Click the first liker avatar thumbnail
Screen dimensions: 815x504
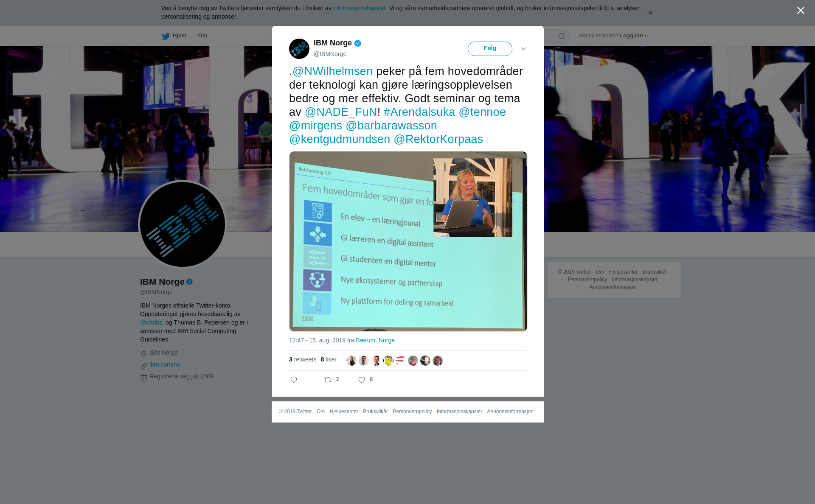coord(351,361)
